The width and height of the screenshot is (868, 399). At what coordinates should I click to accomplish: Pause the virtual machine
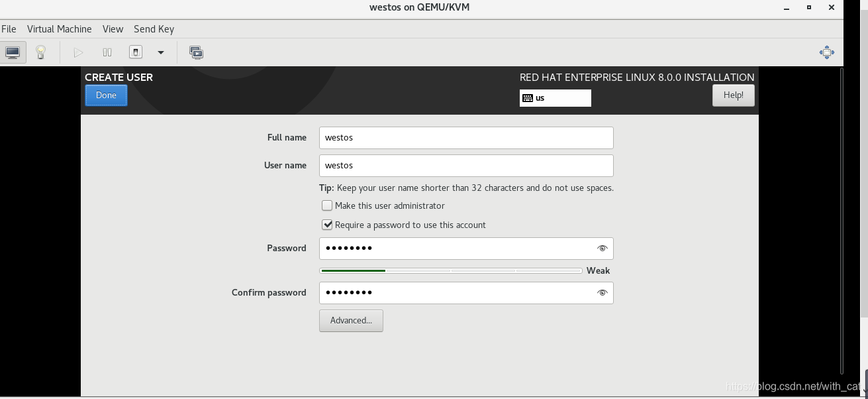click(107, 52)
